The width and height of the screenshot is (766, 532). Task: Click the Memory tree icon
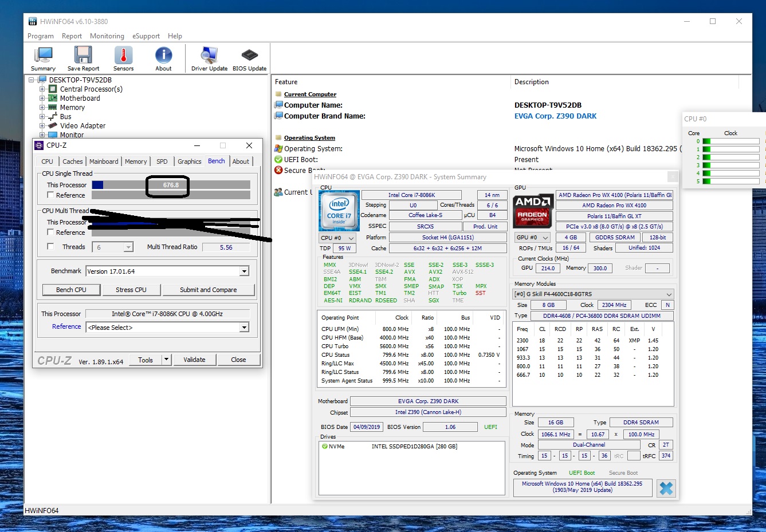pos(53,108)
